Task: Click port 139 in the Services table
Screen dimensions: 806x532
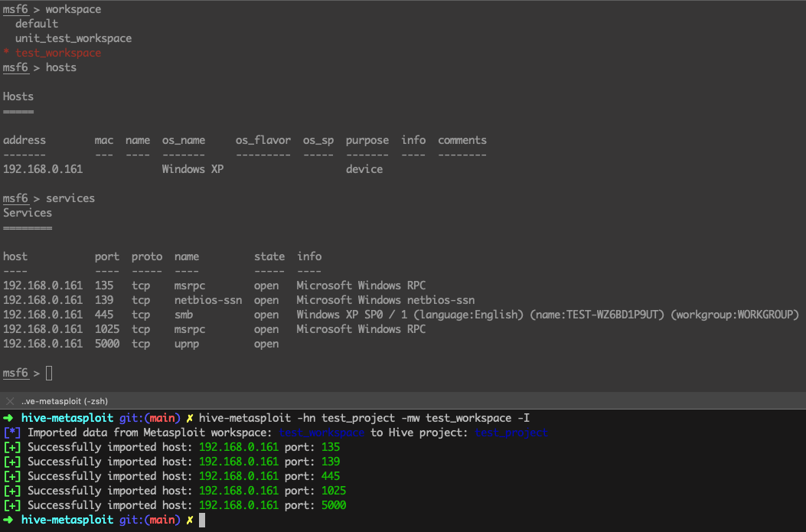Action: pyautogui.click(x=104, y=300)
